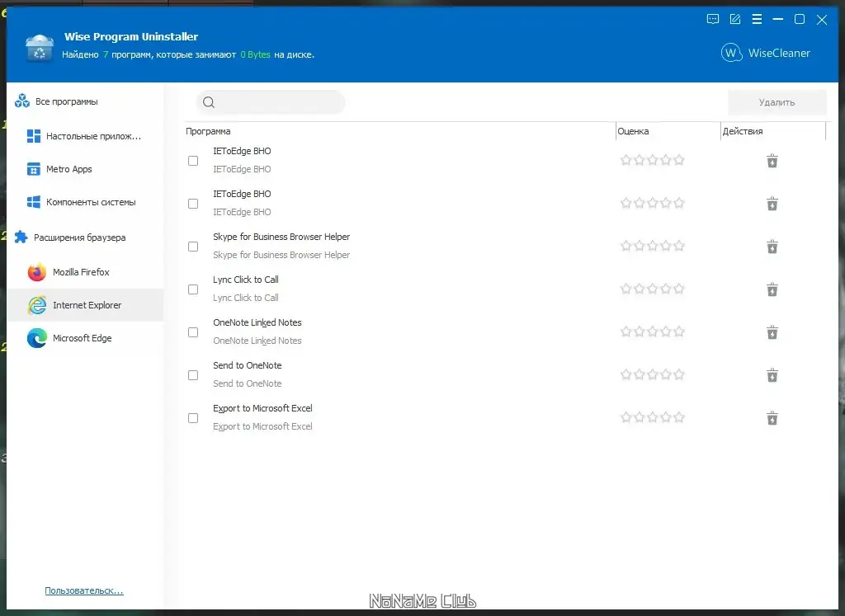The image size is (845, 616).
Task: Click the Удалить button
Action: 777,102
